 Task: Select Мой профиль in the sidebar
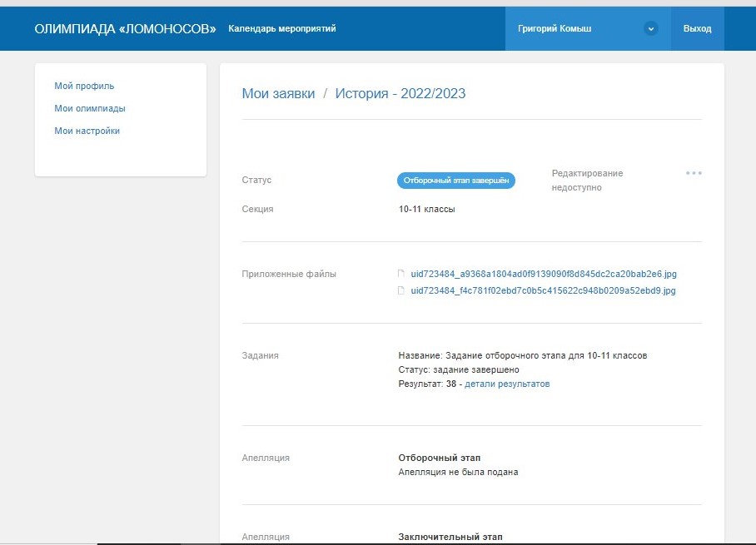point(84,86)
